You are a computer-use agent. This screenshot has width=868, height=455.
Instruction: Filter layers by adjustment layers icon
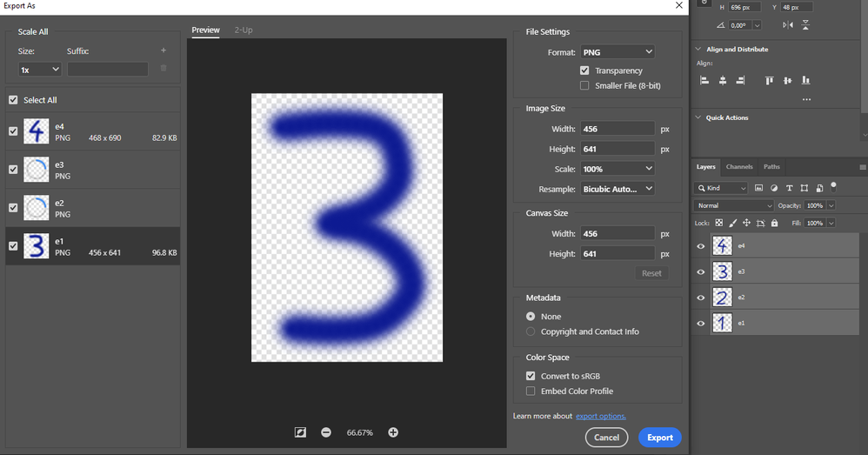pos(774,188)
